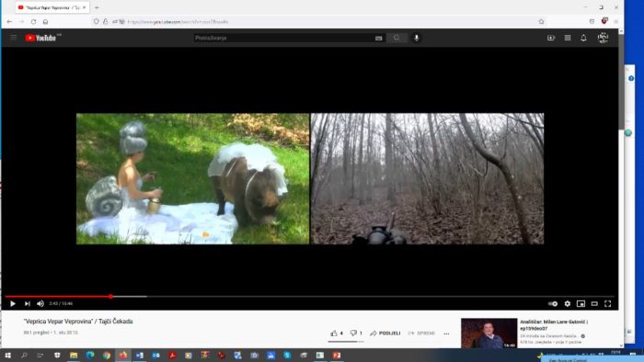Image resolution: width=644 pixels, height=362 pixels.
Task: Open the Create video camera icon
Action: [551, 38]
